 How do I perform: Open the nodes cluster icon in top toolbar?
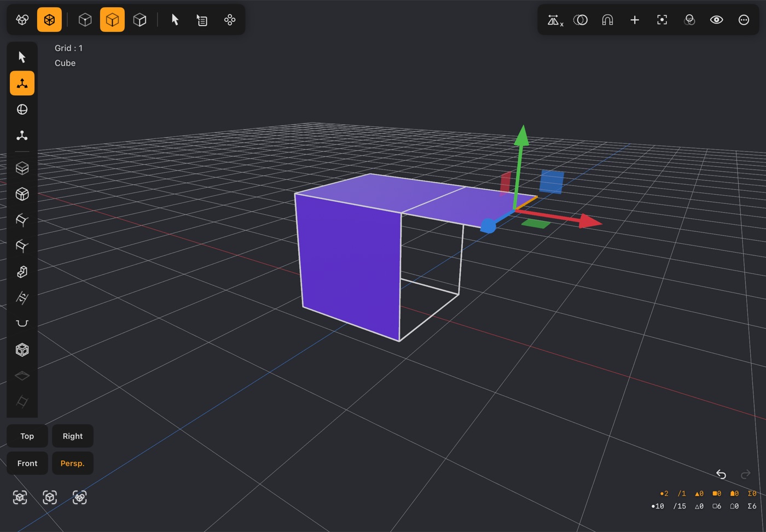(230, 20)
